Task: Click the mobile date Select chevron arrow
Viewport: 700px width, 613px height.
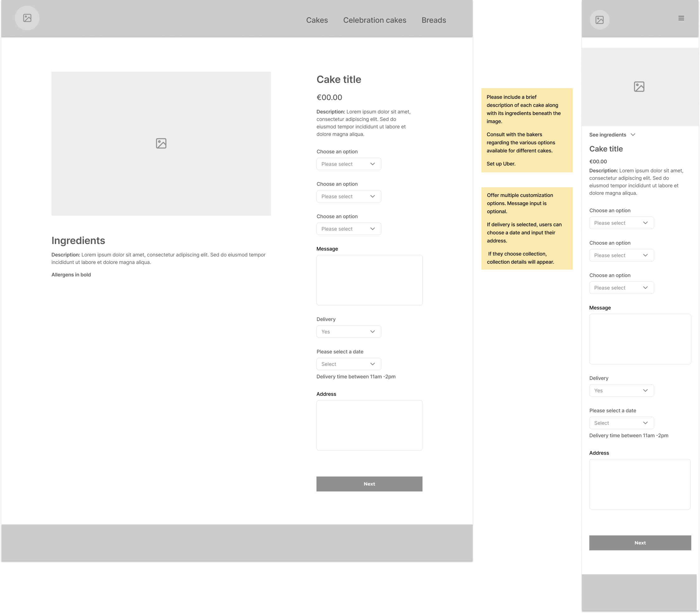Action: pos(645,423)
